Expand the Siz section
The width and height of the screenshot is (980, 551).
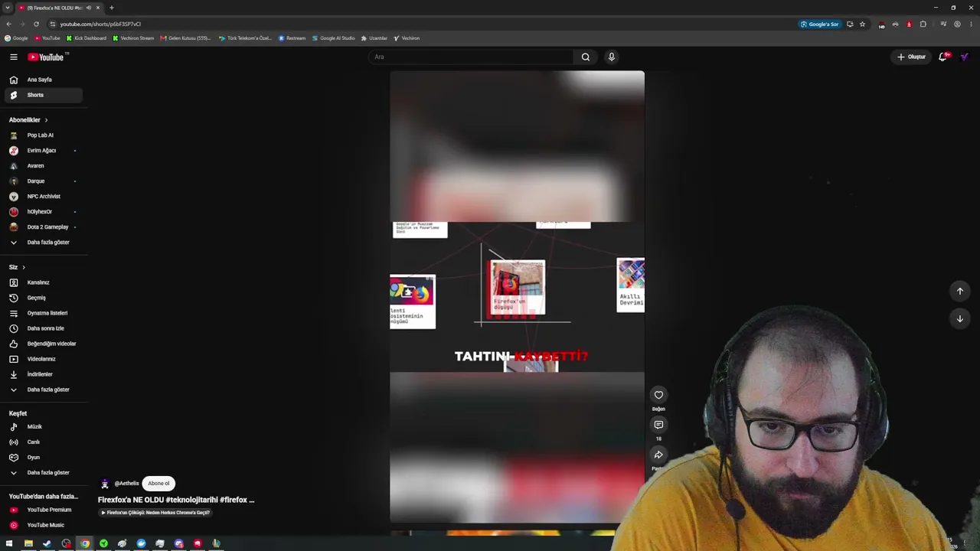point(18,267)
